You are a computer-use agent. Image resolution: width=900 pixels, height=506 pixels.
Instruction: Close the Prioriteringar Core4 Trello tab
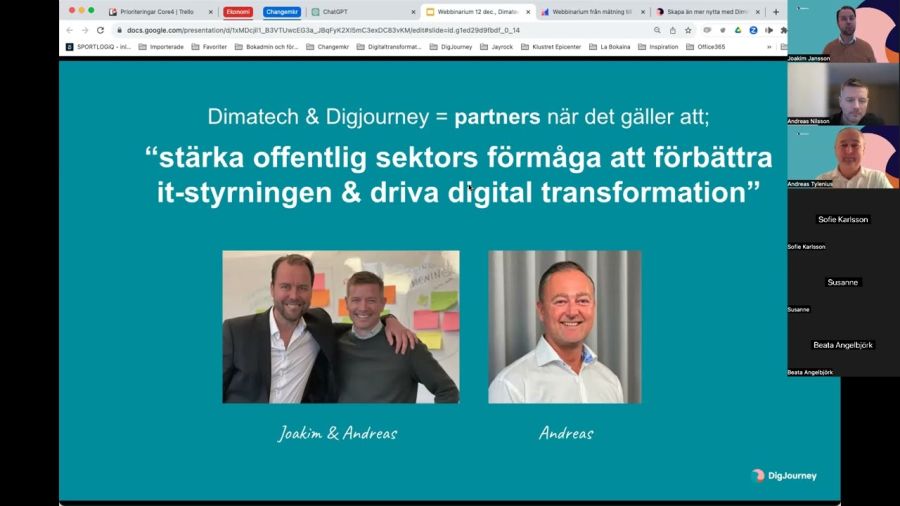coord(211,11)
